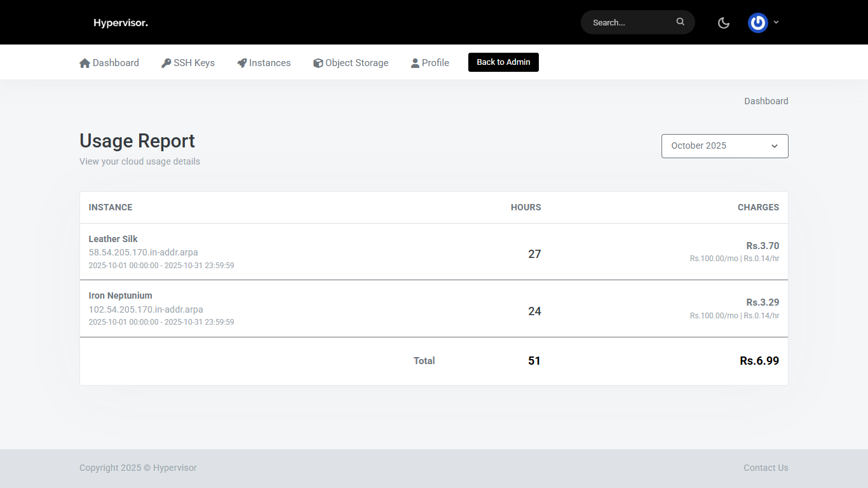Click the Instances rocket icon
The height and width of the screenshot is (488, 868).
point(241,63)
